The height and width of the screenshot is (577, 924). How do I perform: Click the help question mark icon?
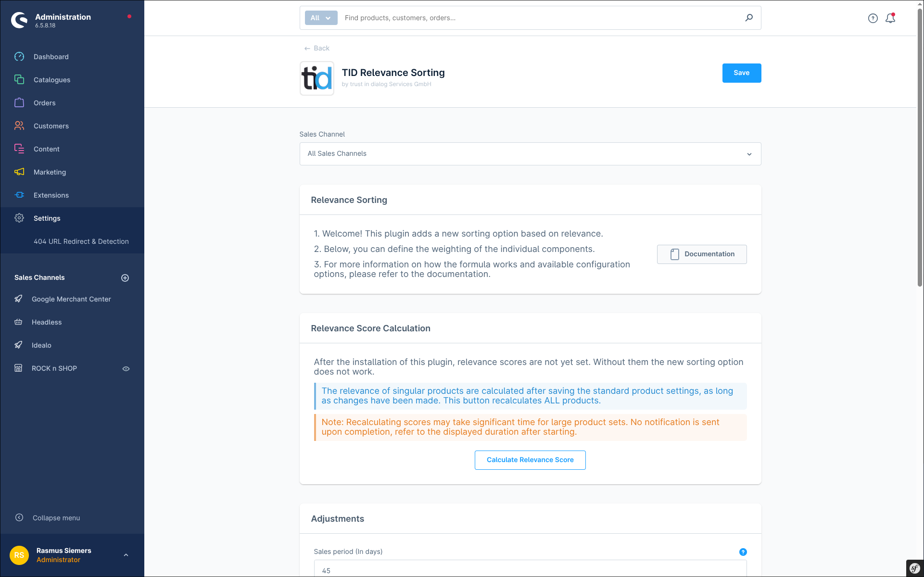(873, 18)
